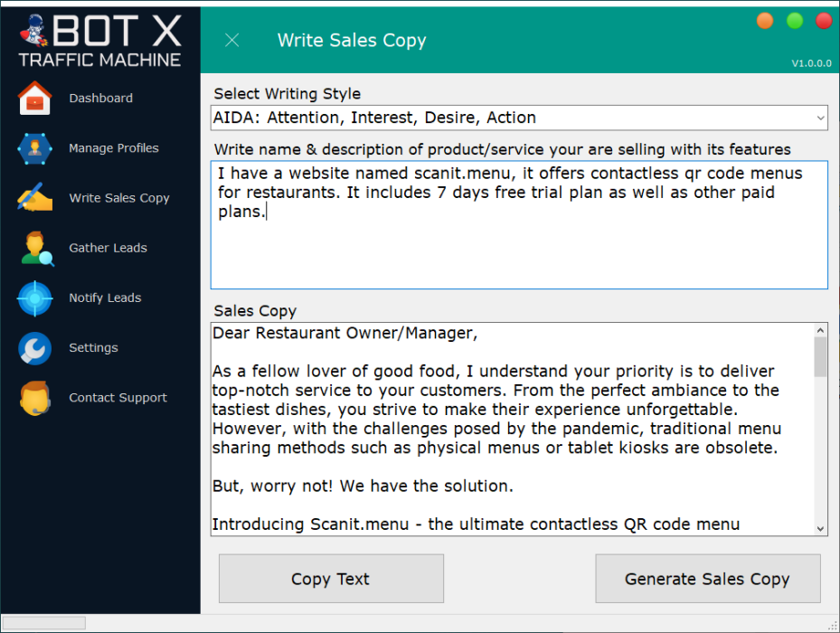Close the panel with the X icon

tap(231, 40)
